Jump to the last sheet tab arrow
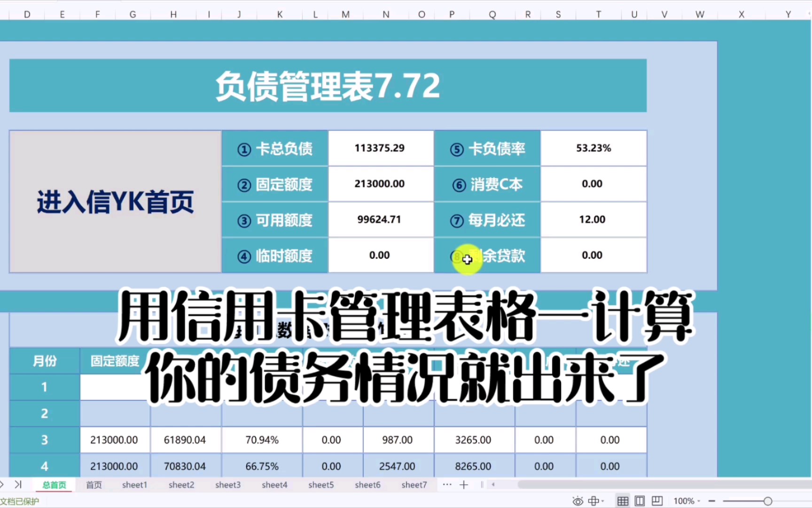This screenshot has height=508, width=812. pos(18,484)
